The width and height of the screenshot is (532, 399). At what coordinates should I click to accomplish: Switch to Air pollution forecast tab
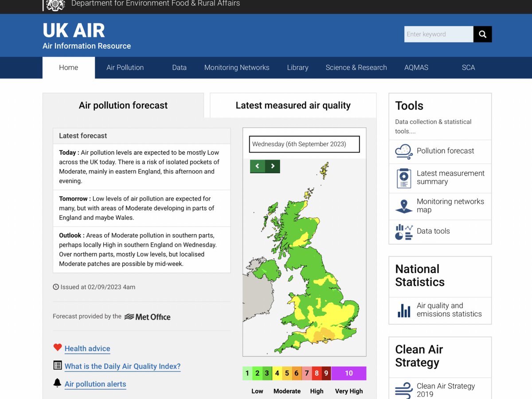point(123,105)
